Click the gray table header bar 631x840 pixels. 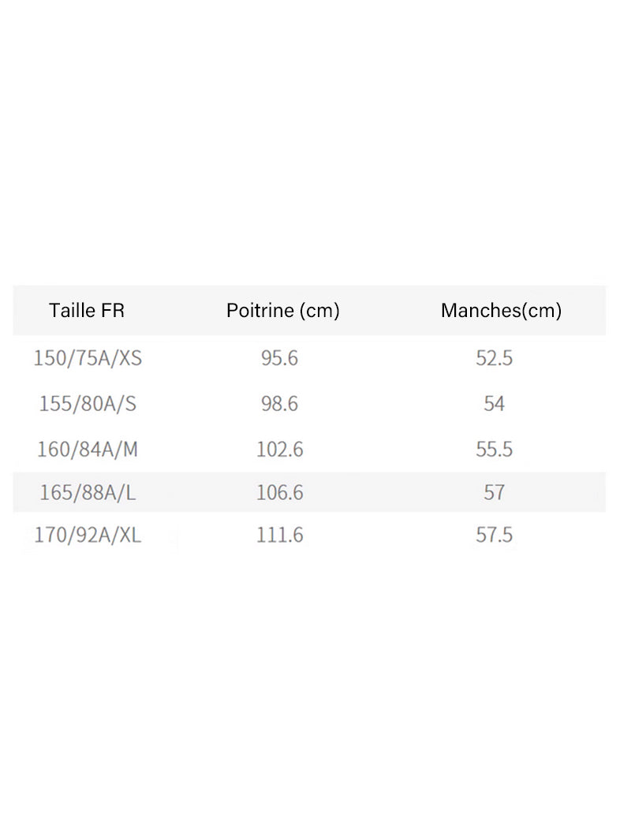click(x=309, y=310)
